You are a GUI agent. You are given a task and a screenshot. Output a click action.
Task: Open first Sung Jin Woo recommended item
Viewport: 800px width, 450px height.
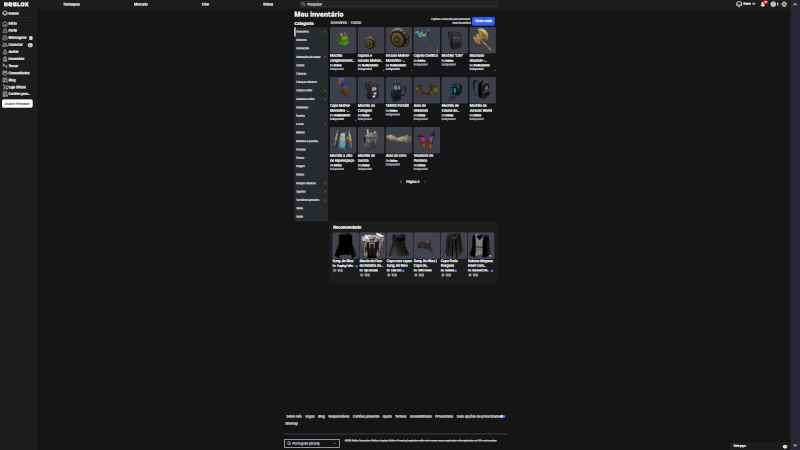(345, 245)
